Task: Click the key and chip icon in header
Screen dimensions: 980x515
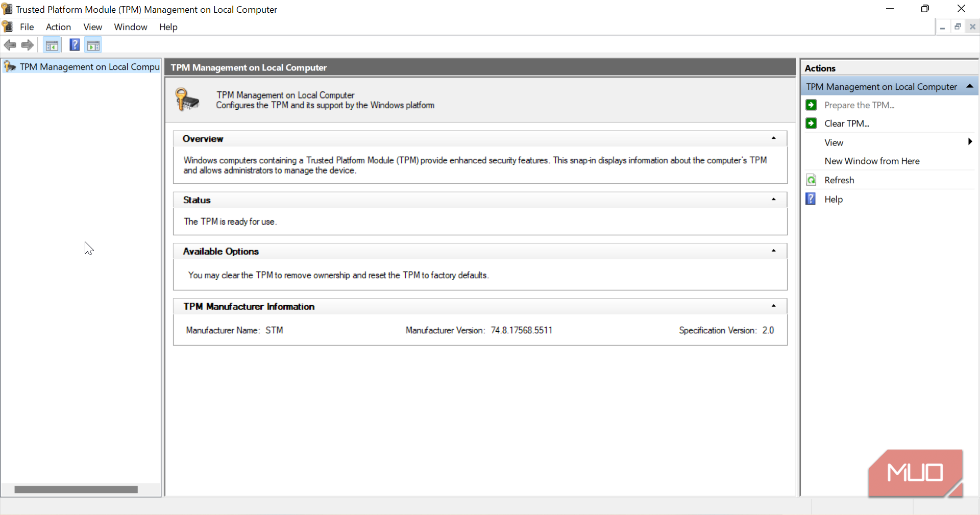Action: (187, 100)
